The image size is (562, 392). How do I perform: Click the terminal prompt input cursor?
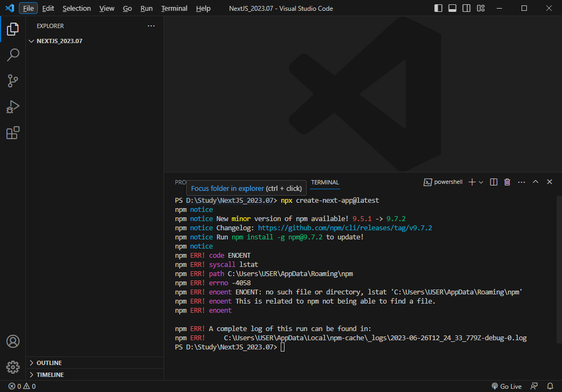pyautogui.click(x=282, y=347)
